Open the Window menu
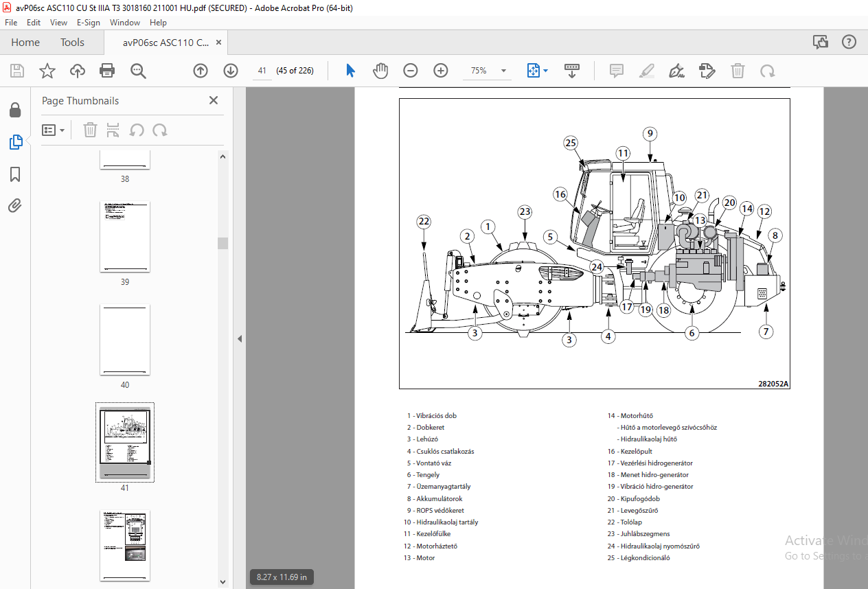 click(125, 23)
